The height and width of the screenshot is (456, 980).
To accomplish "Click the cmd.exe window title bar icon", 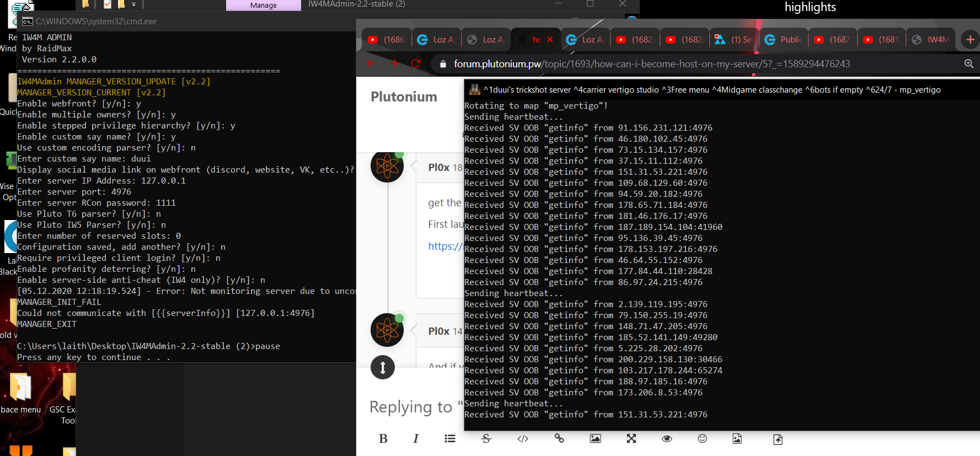I will (x=27, y=22).
